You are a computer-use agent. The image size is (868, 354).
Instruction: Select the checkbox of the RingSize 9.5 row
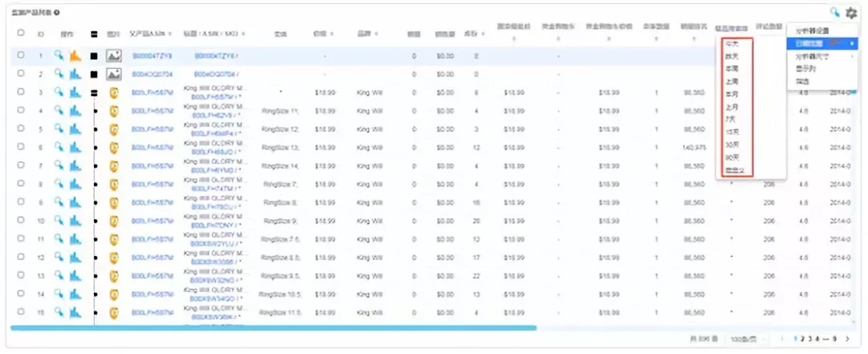pos(20,275)
